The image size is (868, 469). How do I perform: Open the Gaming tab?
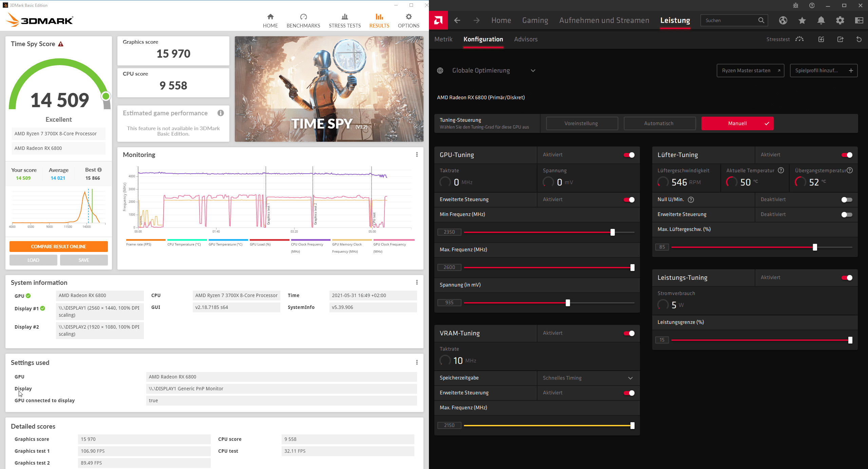(535, 20)
